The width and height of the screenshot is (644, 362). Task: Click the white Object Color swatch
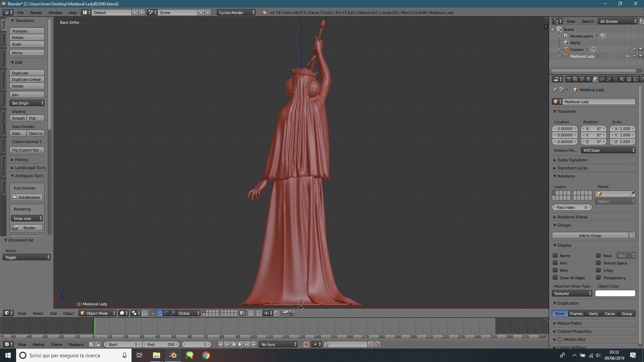coord(615,293)
